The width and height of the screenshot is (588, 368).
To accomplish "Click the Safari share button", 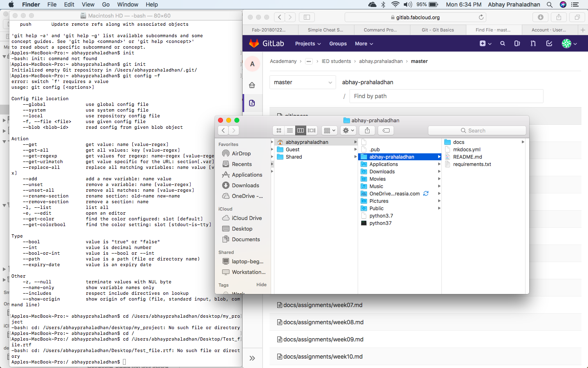I will coord(559,17).
